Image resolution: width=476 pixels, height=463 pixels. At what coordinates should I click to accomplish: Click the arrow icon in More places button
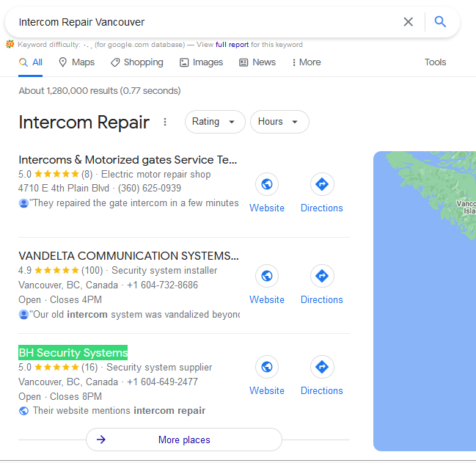(101, 440)
